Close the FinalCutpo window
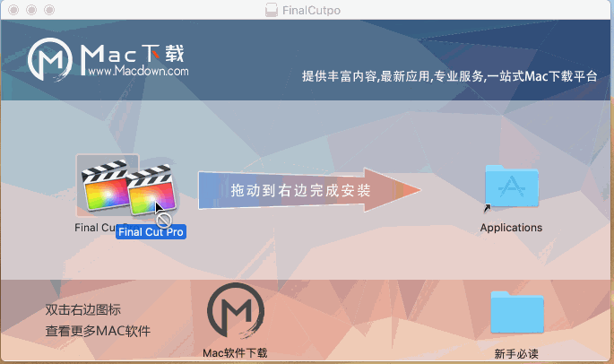 click(x=13, y=10)
